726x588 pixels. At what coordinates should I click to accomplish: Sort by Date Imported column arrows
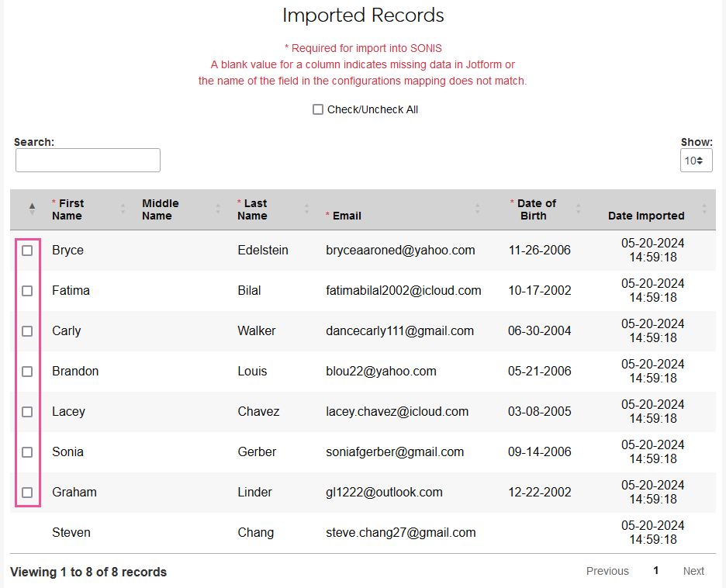tap(704, 209)
